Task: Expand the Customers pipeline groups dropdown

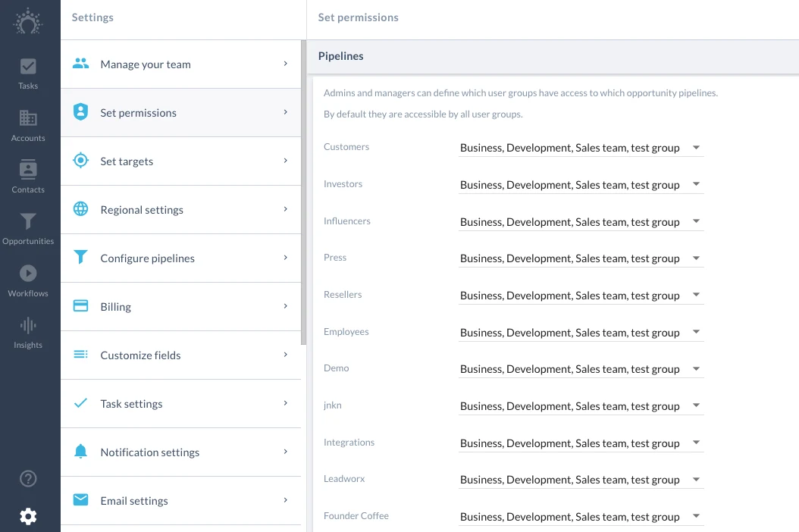Action: pos(581,148)
